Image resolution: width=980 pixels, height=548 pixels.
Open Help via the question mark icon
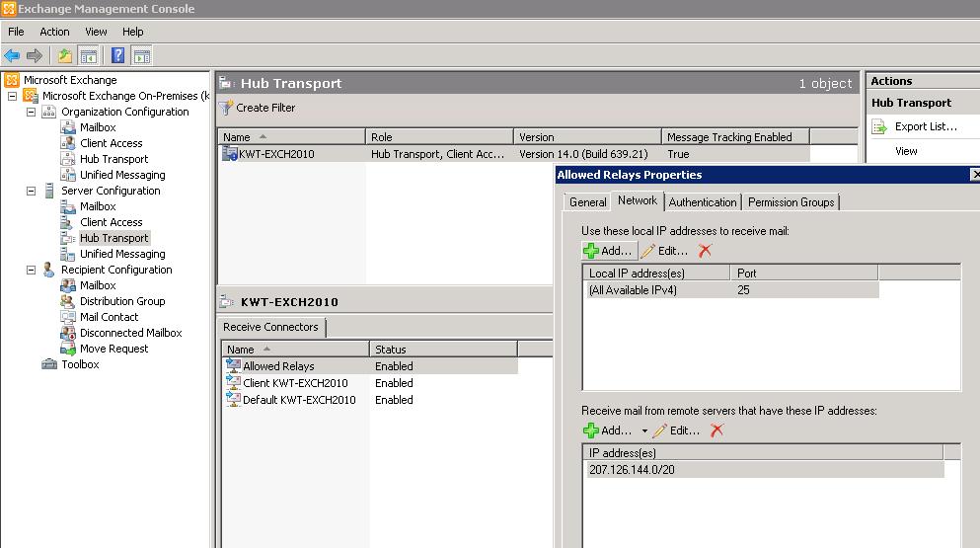pyautogui.click(x=117, y=55)
